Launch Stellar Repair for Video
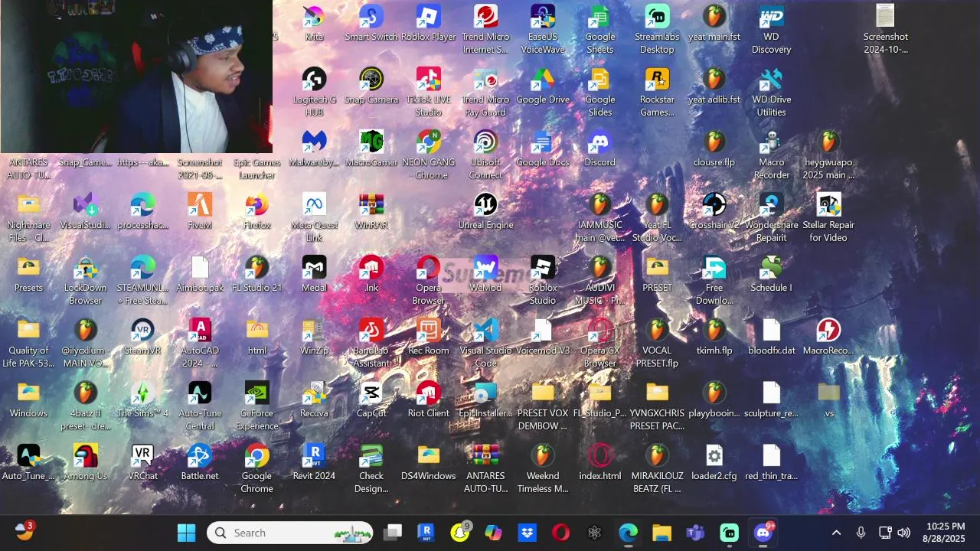 tap(828, 217)
